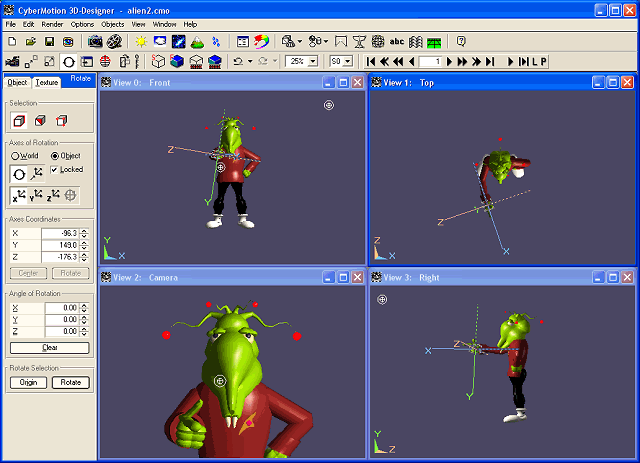Choose the Y axis rotation icon

coord(36,196)
